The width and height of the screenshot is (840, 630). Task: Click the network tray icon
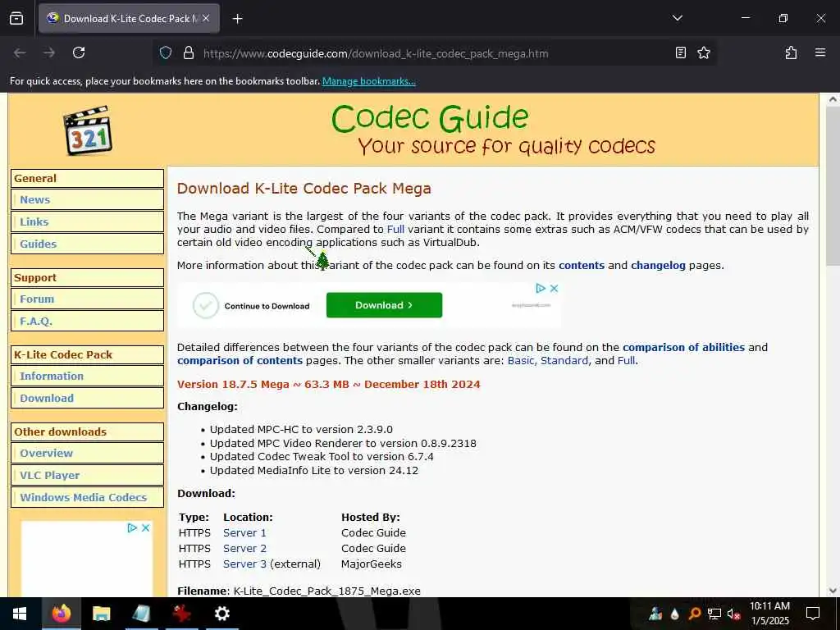tap(714, 614)
